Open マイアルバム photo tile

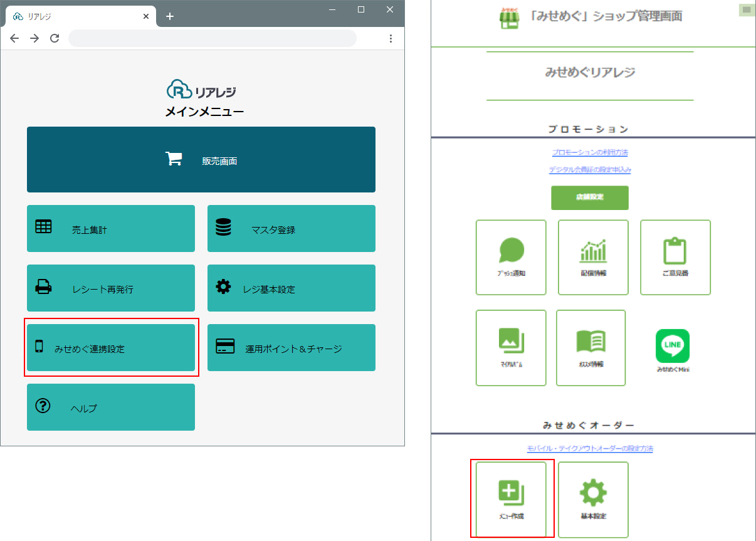point(511,348)
